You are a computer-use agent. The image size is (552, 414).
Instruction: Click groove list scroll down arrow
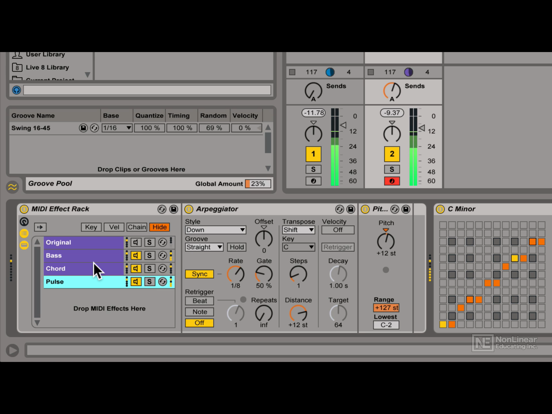pyautogui.click(x=268, y=168)
